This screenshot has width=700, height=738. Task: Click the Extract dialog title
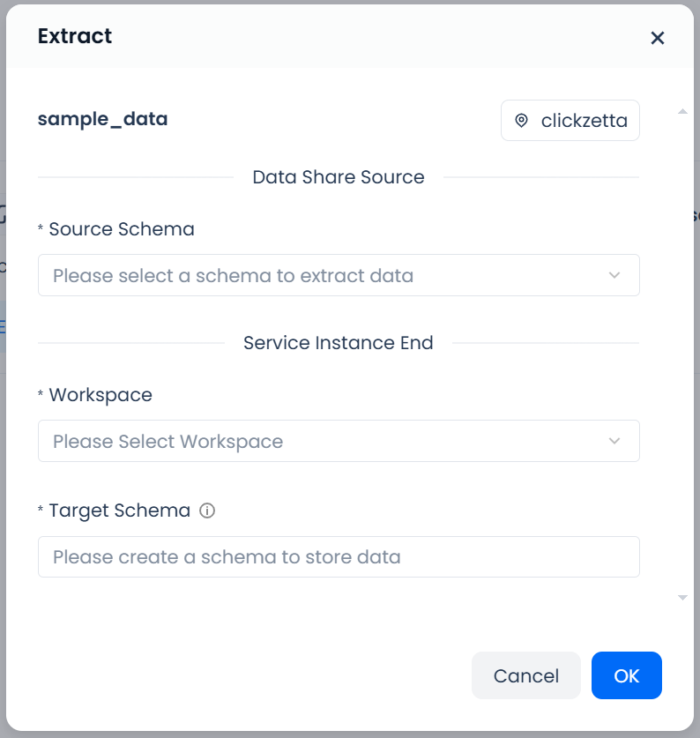coord(75,36)
